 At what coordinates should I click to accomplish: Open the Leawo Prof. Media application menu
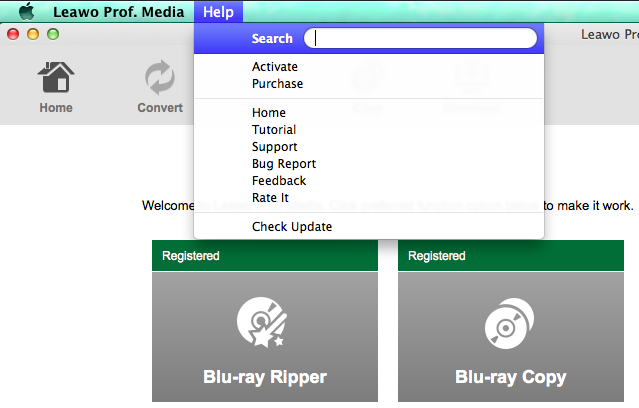click(x=119, y=12)
